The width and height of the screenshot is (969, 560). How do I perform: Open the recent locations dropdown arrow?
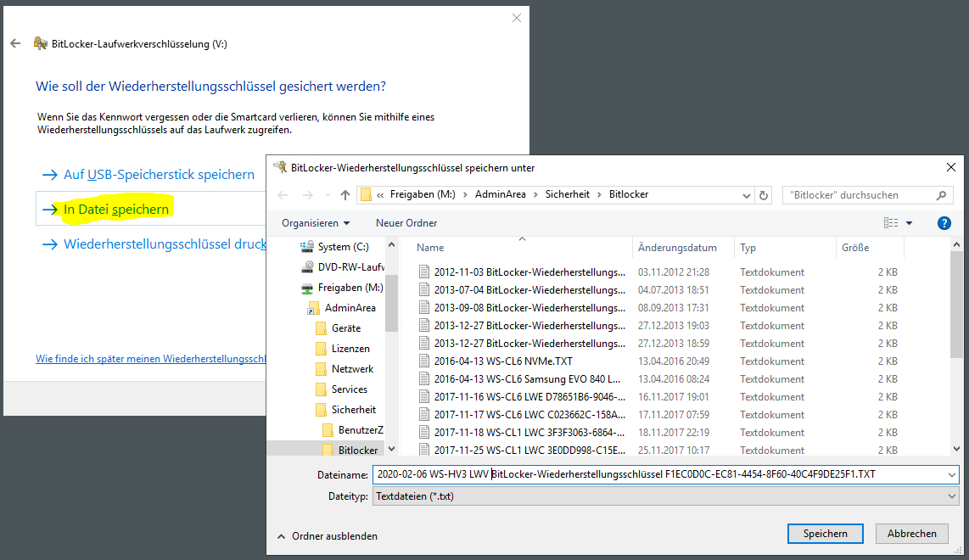(x=328, y=195)
